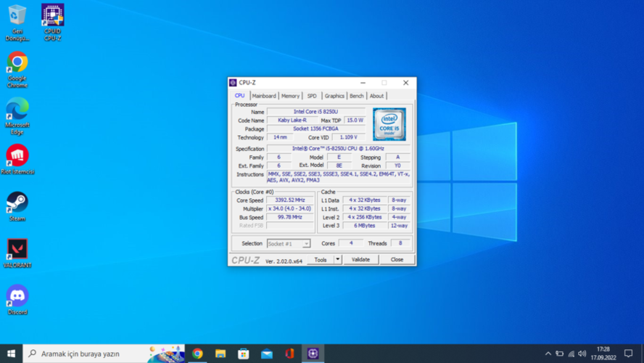This screenshot has height=363, width=644.
Task: Show hidden system tray icons
Action: (x=548, y=354)
